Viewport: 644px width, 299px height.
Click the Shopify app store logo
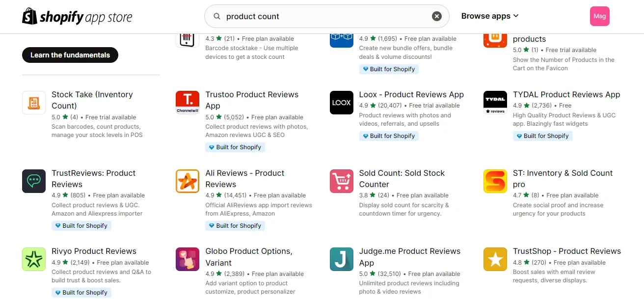point(77,17)
